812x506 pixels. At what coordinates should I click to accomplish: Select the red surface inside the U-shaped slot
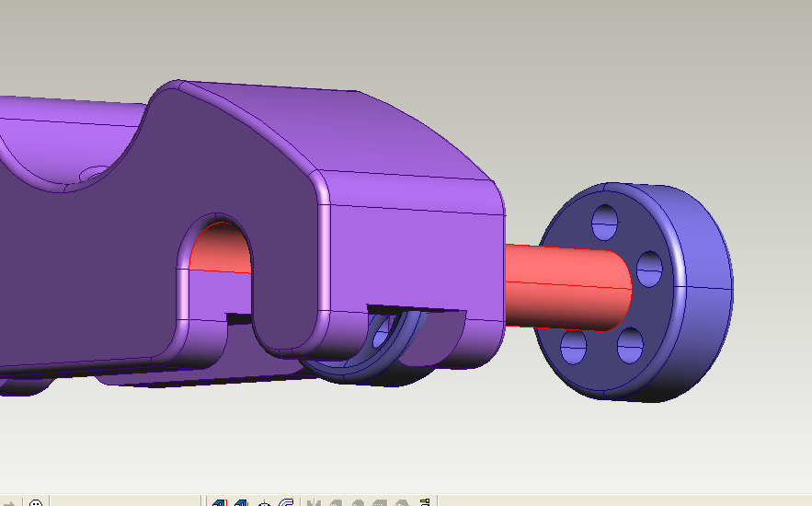click(x=221, y=248)
